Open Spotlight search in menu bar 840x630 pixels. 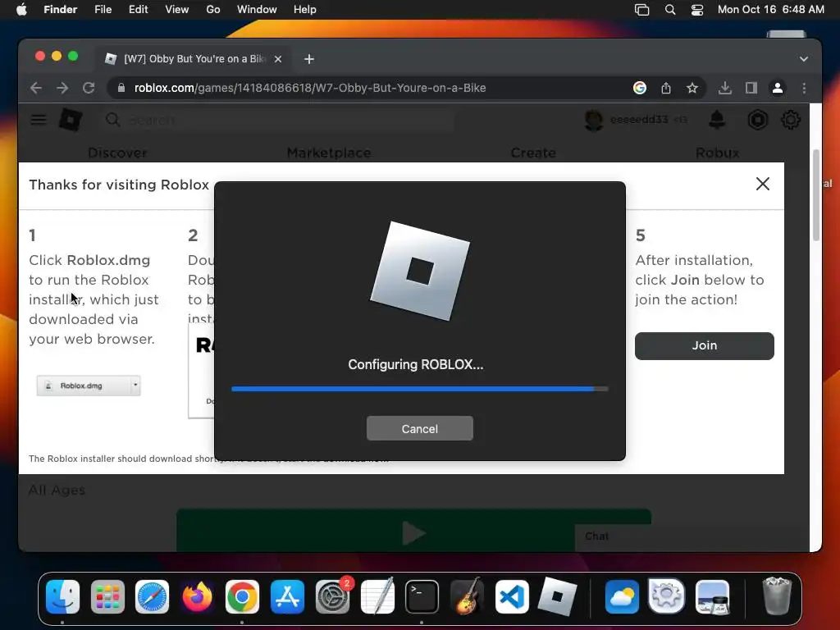[669, 10]
